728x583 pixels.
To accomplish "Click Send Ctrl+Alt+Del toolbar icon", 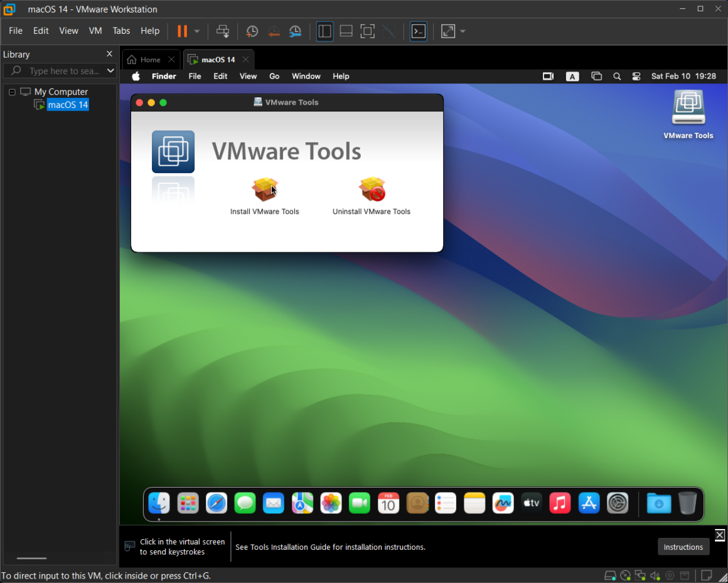I will [x=223, y=31].
